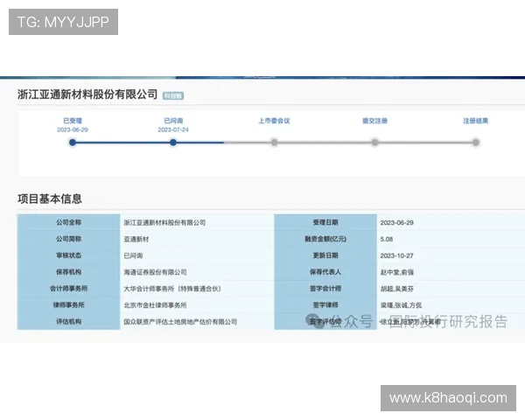Select the 已受理 stage label

[73, 121]
